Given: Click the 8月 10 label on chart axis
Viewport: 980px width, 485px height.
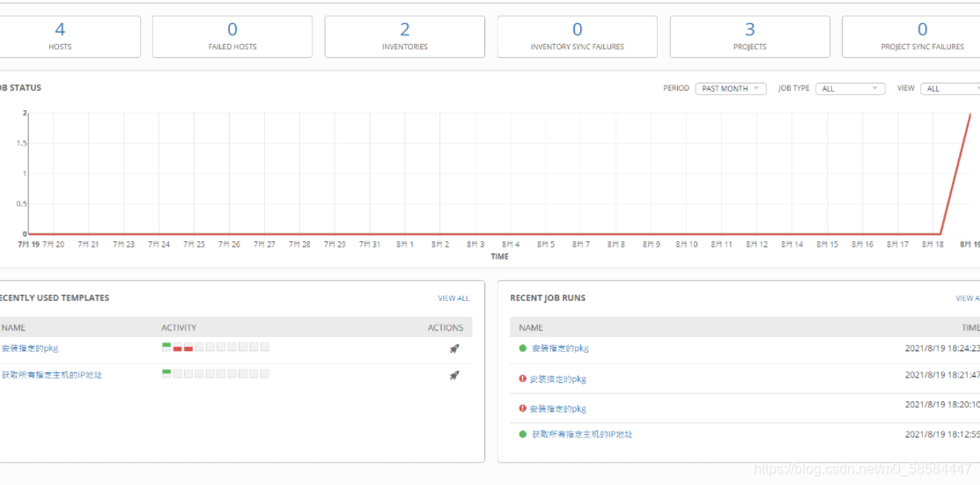Looking at the screenshot, I should pos(686,245).
